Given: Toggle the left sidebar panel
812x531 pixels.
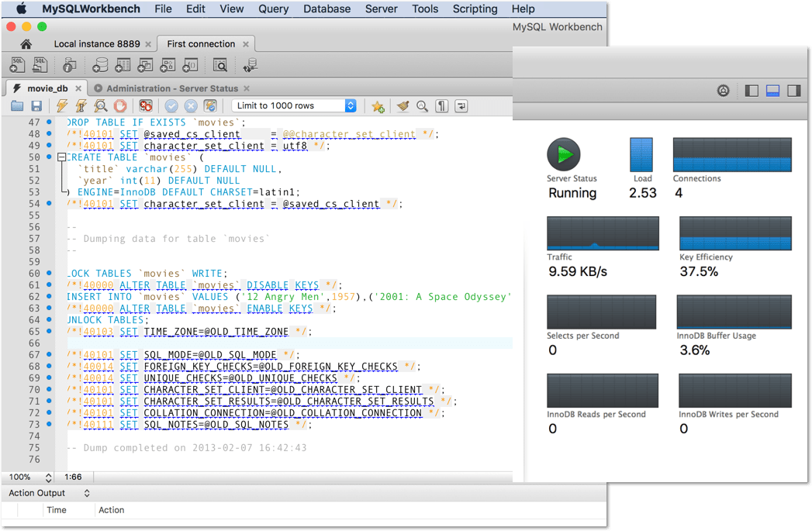Looking at the screenshot, I should pos(752,91).
